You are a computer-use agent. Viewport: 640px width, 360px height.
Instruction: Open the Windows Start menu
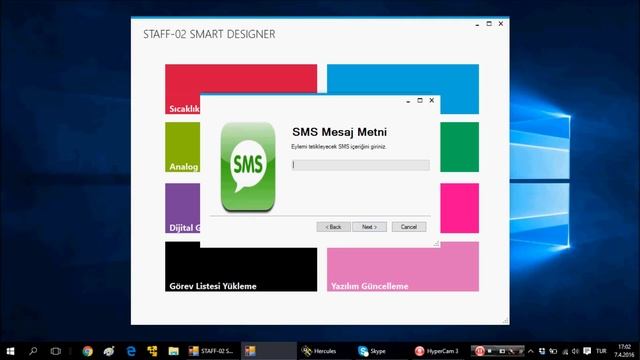(10, 351)
